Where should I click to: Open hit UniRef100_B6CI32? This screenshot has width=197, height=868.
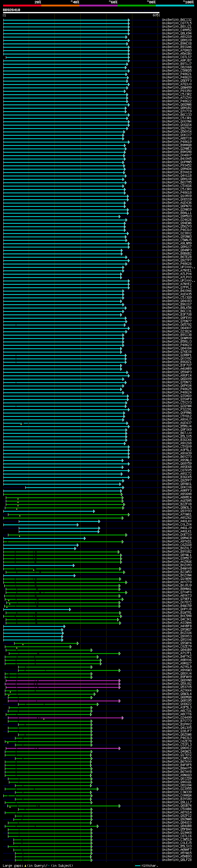[177, 20]
